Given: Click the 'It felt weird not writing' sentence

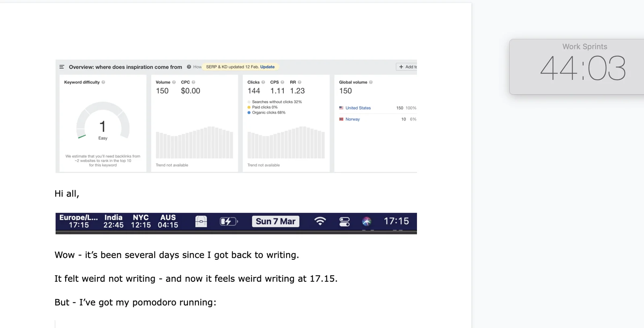Looking at the screenshot, I should click(x=196, y=279).
